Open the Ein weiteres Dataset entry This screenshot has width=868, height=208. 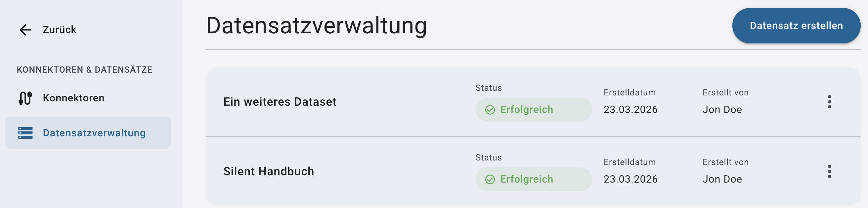[280, 102]
